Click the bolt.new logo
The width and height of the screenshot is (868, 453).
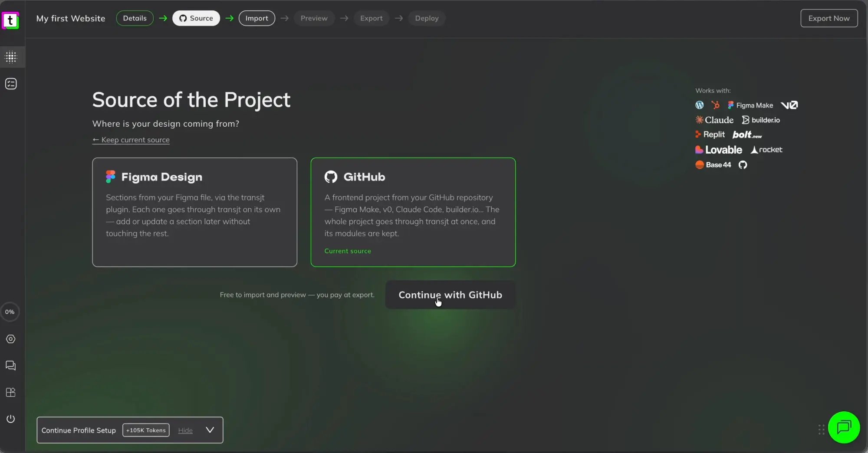tap(747, 135)
